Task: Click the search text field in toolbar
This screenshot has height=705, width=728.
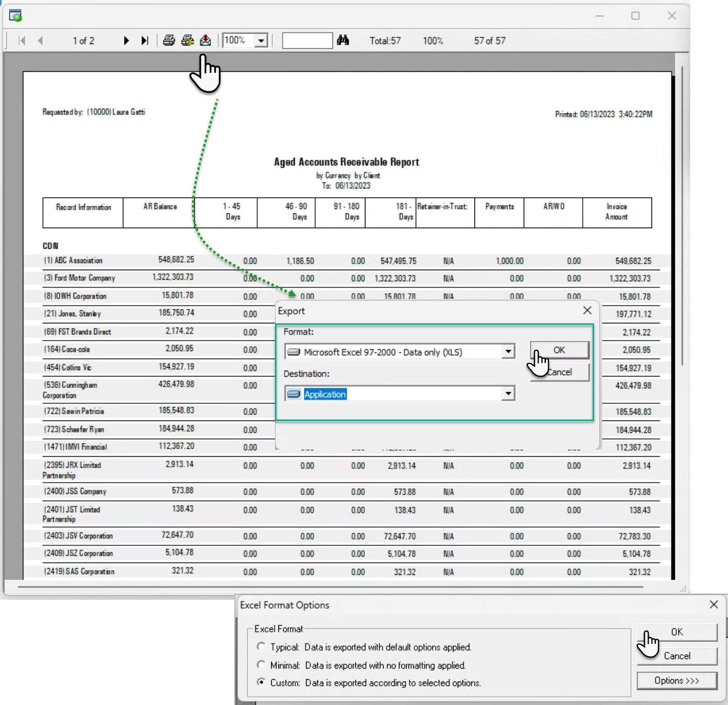Action: (x=307, y=41)
